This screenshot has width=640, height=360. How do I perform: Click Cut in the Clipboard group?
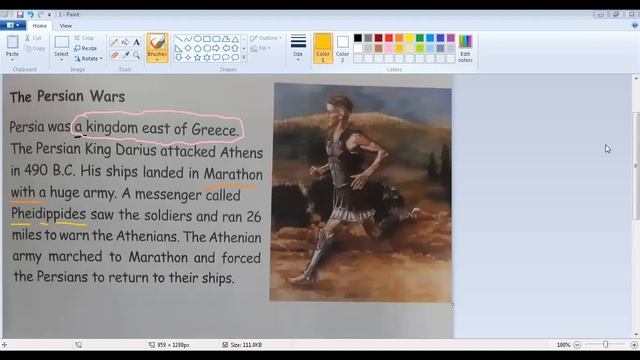[33, 38]
